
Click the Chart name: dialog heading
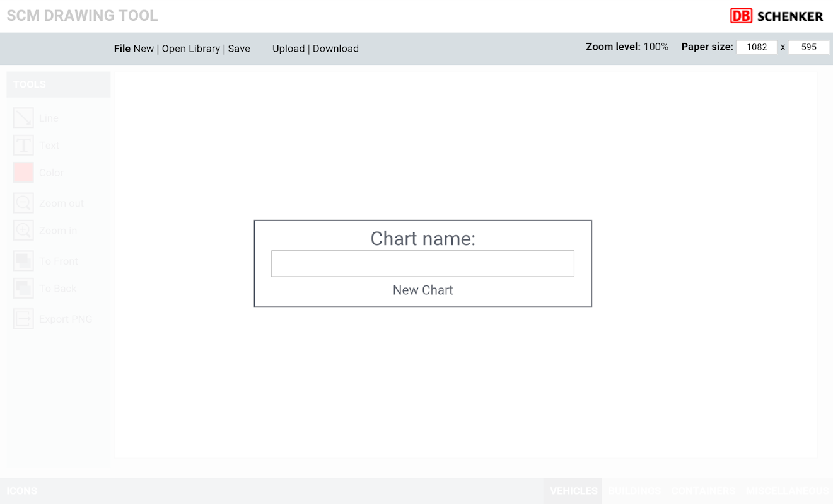423,239
